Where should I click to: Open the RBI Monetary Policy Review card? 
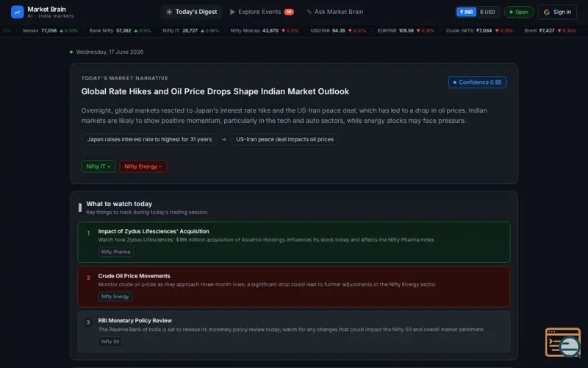[293, 332]
